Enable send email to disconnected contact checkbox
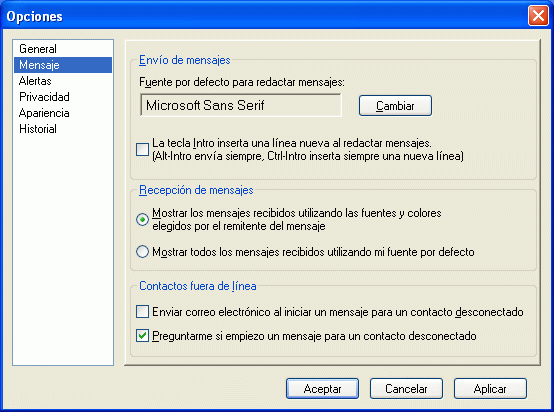Image resolution: width=554 pixels, height=412 pixels. tap(142, 312)
